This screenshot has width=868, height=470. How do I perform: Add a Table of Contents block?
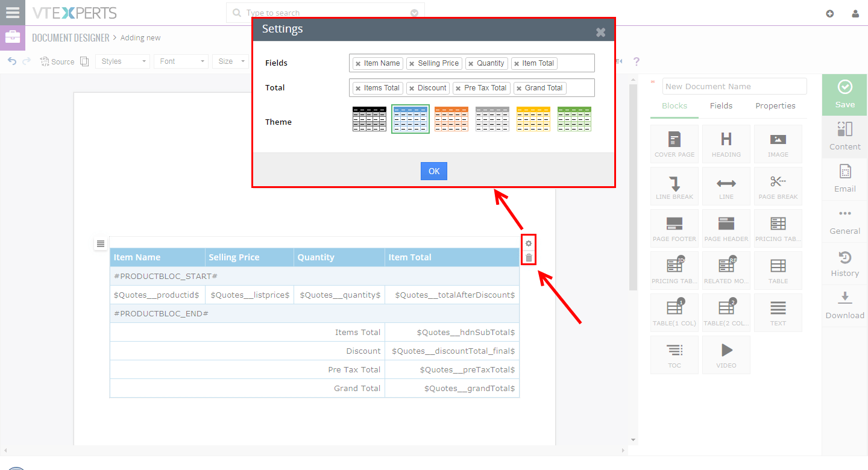674,354
